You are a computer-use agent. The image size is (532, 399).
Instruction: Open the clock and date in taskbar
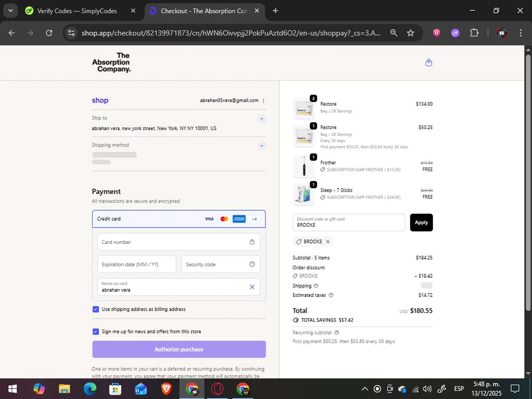(486, 389)
